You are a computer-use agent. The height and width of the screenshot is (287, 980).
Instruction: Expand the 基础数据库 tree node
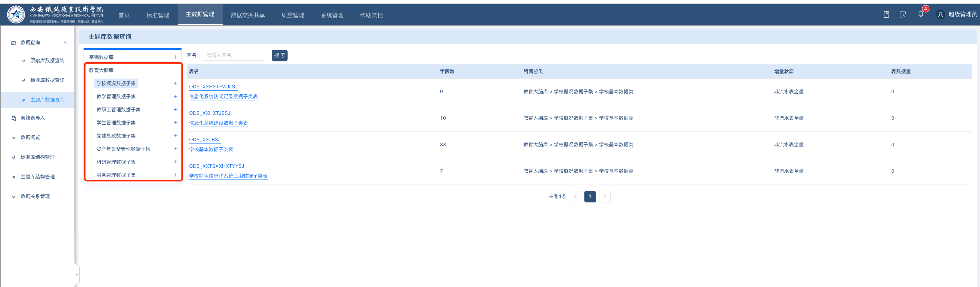pos(175,57)
